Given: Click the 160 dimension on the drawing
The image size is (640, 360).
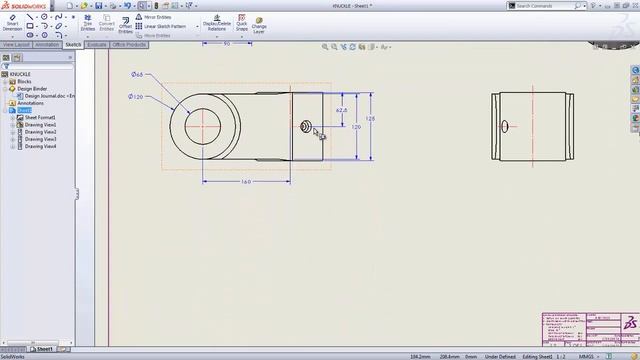Looking at the screenshot, I should coord(246,182).
